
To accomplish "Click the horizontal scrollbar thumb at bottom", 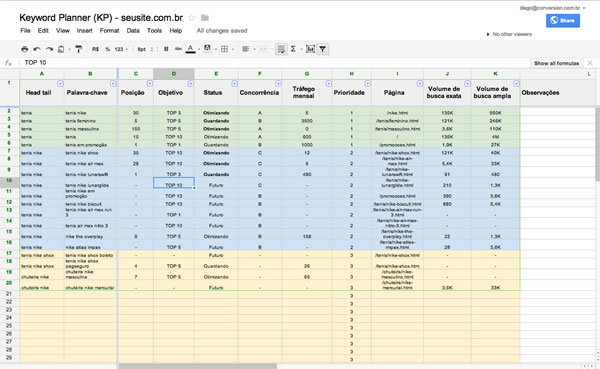I will click(197, 366).
